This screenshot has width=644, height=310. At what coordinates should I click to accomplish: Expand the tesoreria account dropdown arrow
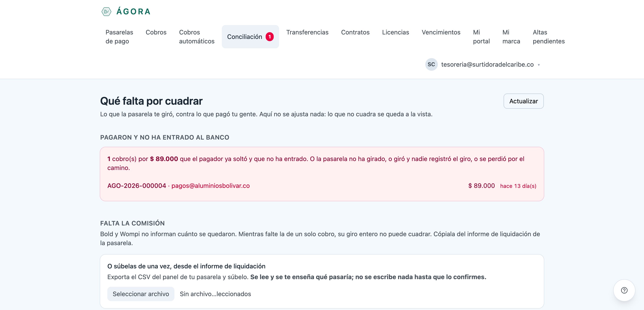(x=539, y=65)
